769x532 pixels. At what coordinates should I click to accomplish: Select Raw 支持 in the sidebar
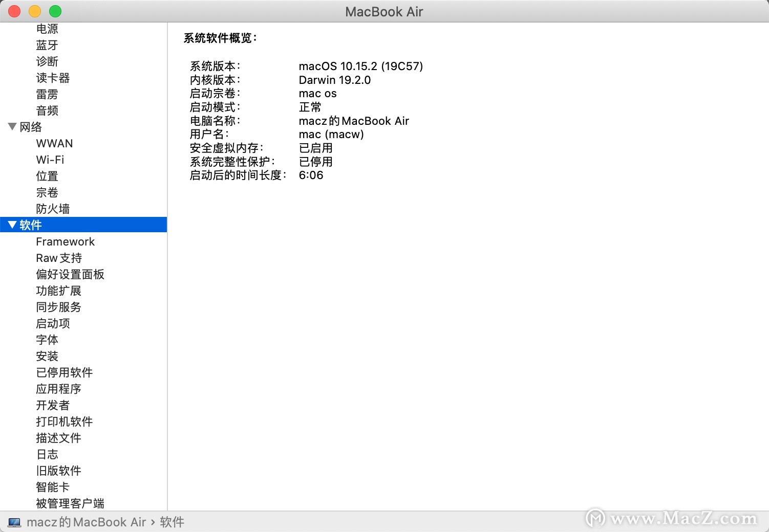click(x=59, y=258)
